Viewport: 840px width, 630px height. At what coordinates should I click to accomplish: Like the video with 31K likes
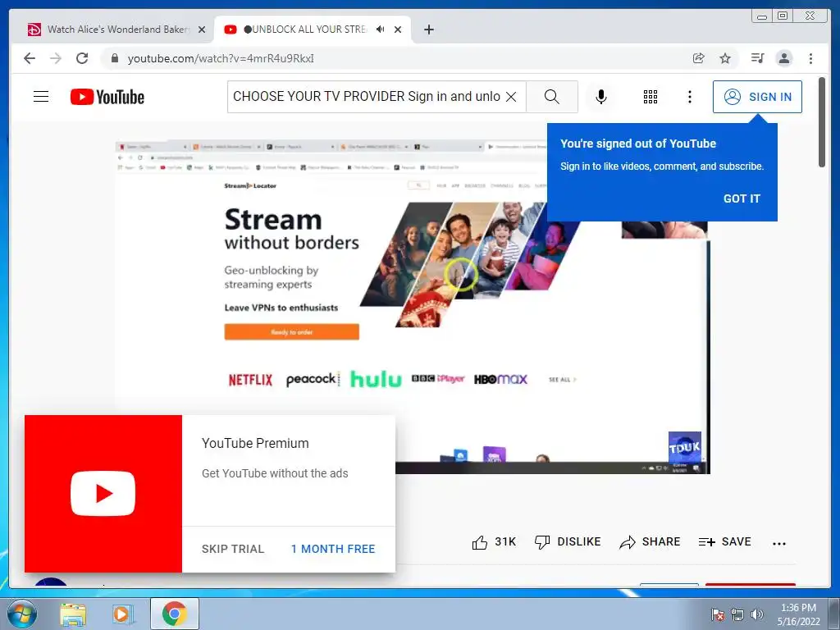point(493,542)
